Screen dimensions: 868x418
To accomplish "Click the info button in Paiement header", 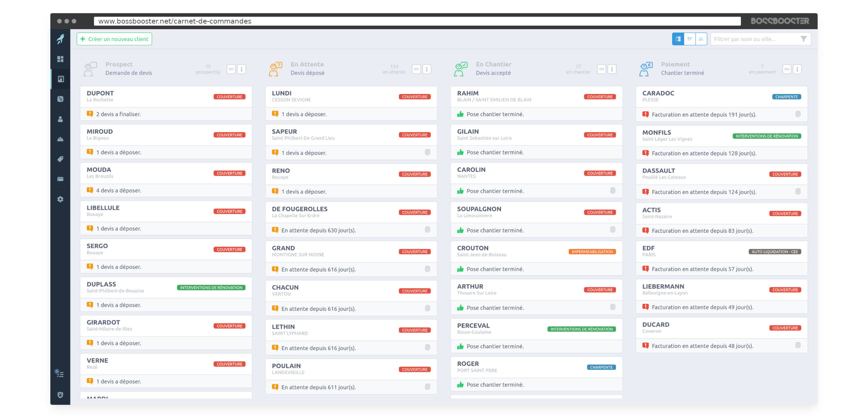I will (797, 69).
